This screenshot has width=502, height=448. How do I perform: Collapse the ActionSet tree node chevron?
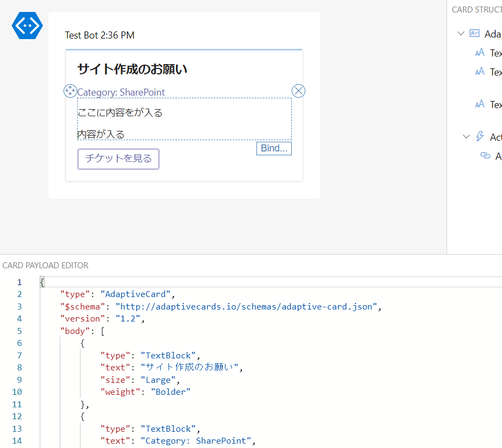click(x=467, y=137)
